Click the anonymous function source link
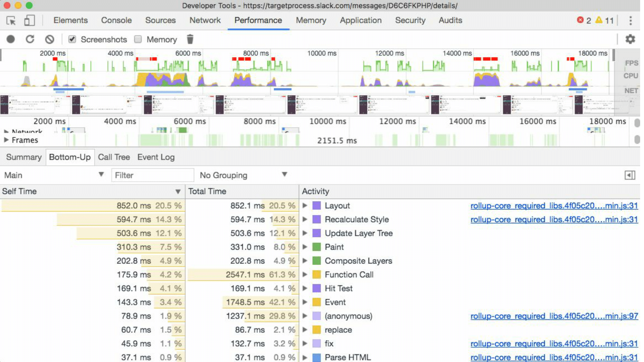Screen dimensions: 644x362 click(554, 316)
